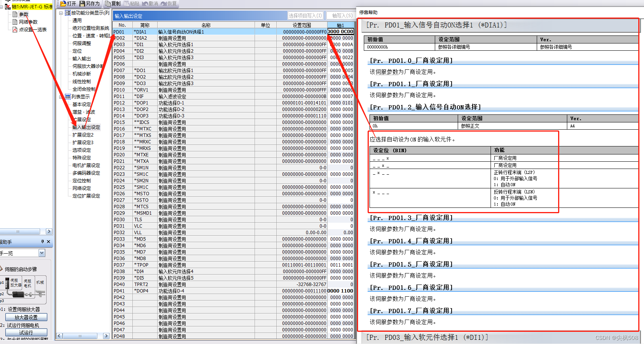Screen dimensions: 644x344
Task: Select 输入输出设定 tree item
Action: pos(86,127)
